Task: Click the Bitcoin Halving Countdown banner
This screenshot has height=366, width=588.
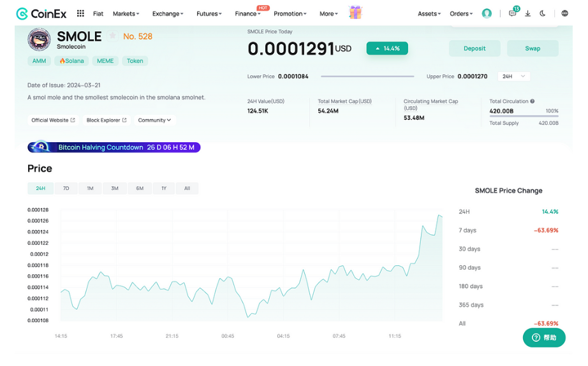Action: click(x=114, y=147)
